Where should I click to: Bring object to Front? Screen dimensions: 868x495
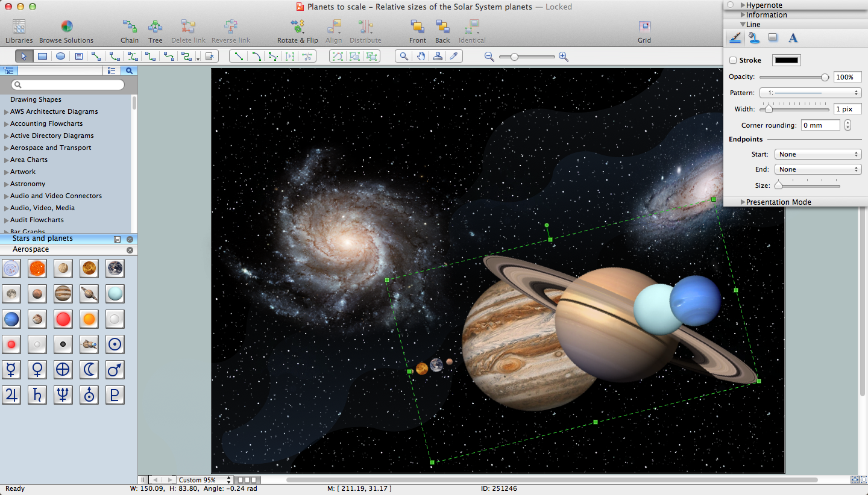pyautogui.click(x=417, y=26)
